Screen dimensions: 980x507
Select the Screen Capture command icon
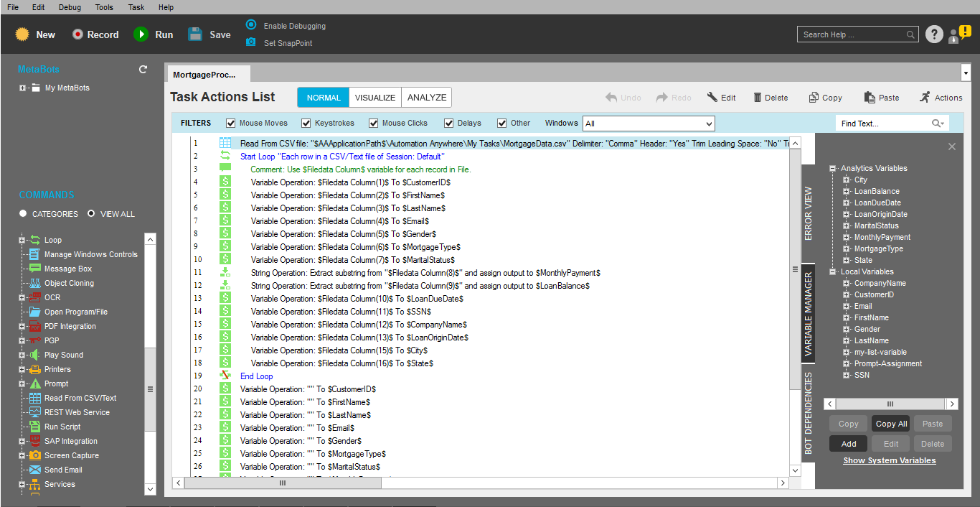tap(34, 455)
